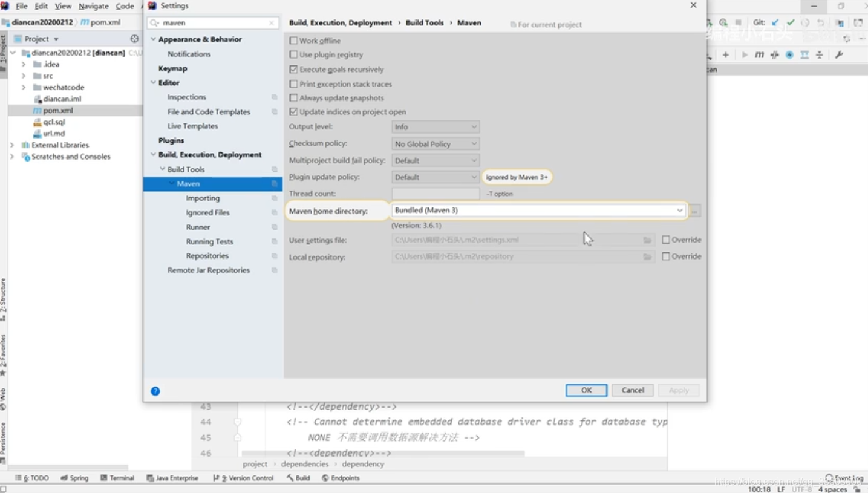This screenshot has height=493, width=868.
Task: Expand the src folder in Project tree
Action: tap(24, 76)
